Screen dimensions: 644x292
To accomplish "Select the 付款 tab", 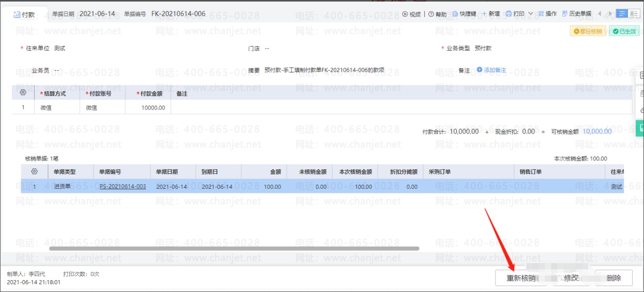I will coord(24,14).
